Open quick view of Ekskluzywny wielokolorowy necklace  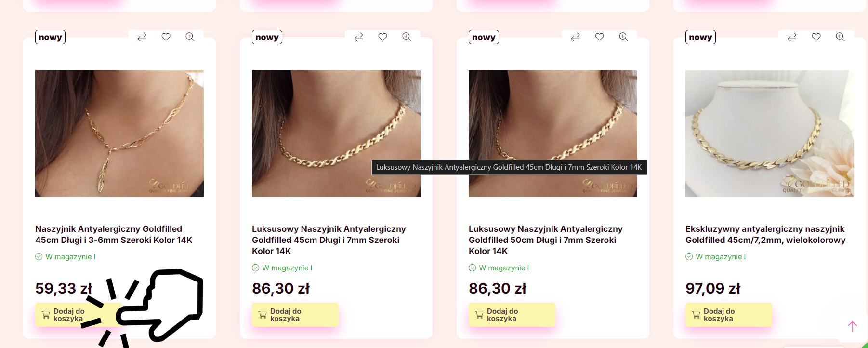point(840,37)
